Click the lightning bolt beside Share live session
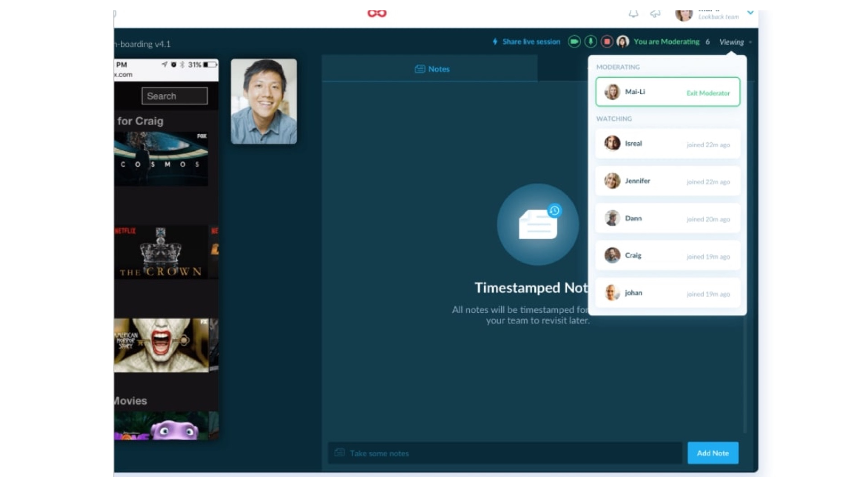 (495, 41)
